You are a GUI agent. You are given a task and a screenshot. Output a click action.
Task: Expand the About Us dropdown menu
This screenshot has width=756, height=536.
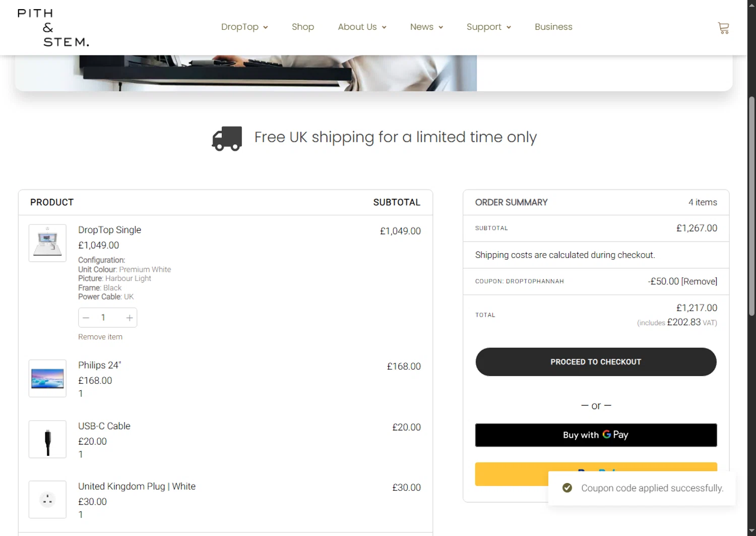click(x=362, y=27)
